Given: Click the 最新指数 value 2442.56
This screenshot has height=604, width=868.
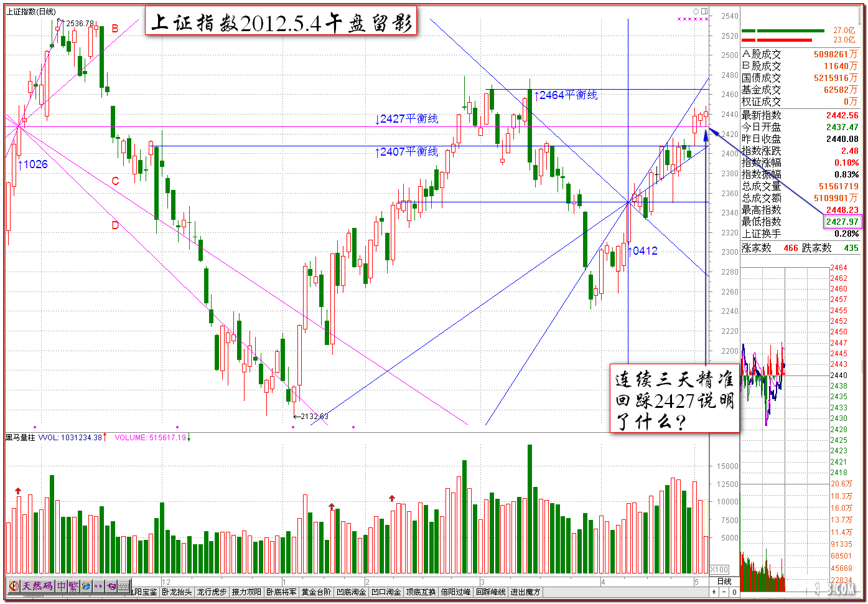Looking at the screenshot, I should tap(842, 115).
